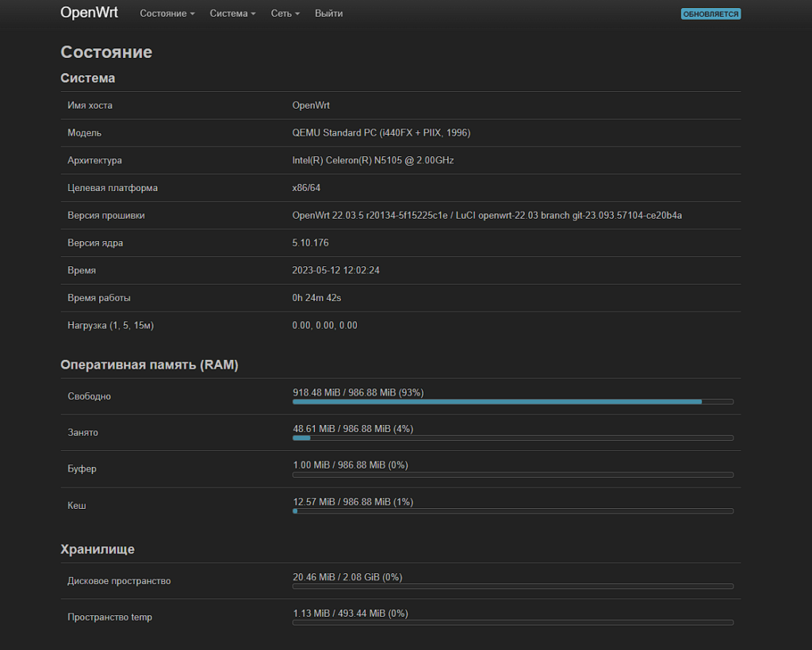812x650 pixels.
Task: Select the uptime value 0h 24m 42s
Action: tap(316, 297)
